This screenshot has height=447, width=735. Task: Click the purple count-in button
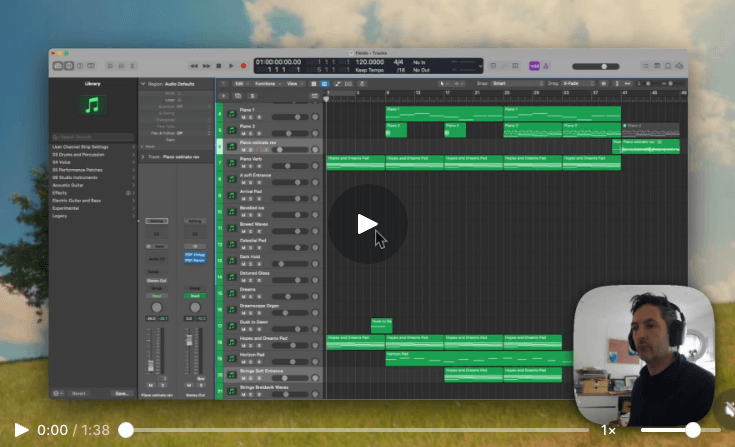534,66
